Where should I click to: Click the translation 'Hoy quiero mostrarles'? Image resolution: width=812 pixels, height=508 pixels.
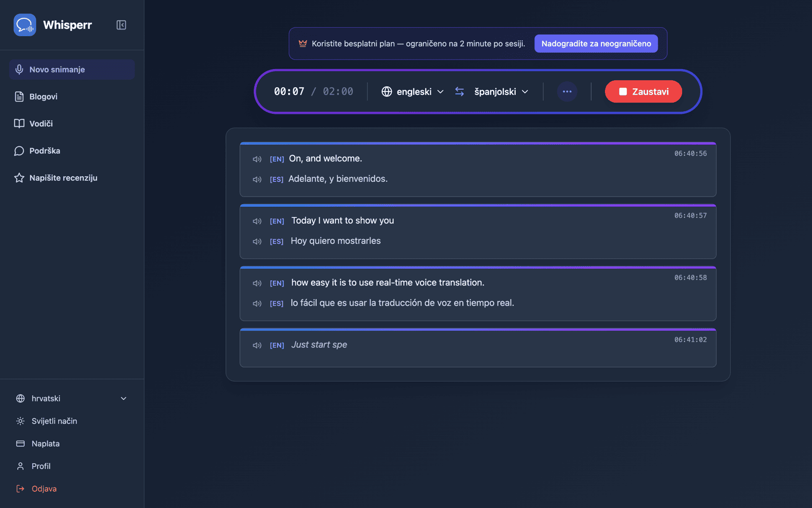coord(335,241)
